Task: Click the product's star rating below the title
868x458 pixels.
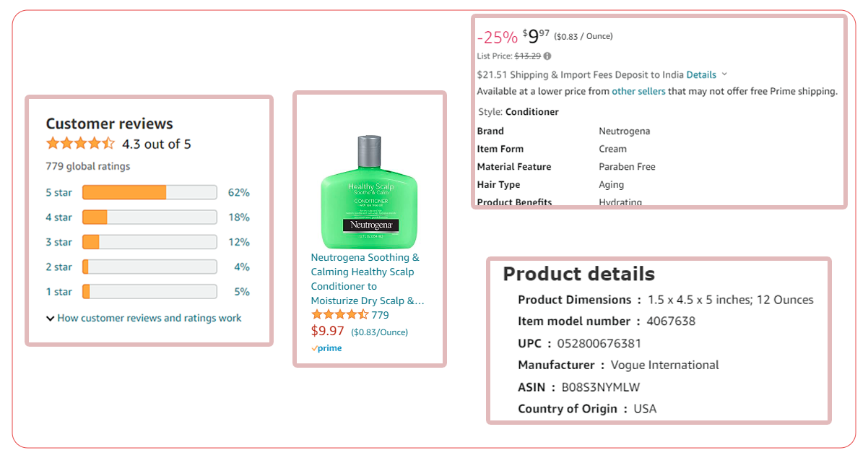Action: (x=339, y=315)
